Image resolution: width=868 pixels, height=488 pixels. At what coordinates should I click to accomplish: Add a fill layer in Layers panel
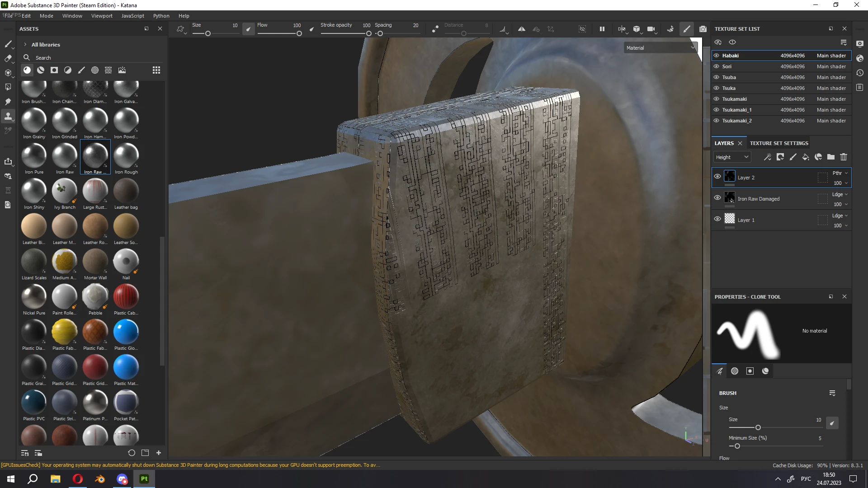[805, 157]
